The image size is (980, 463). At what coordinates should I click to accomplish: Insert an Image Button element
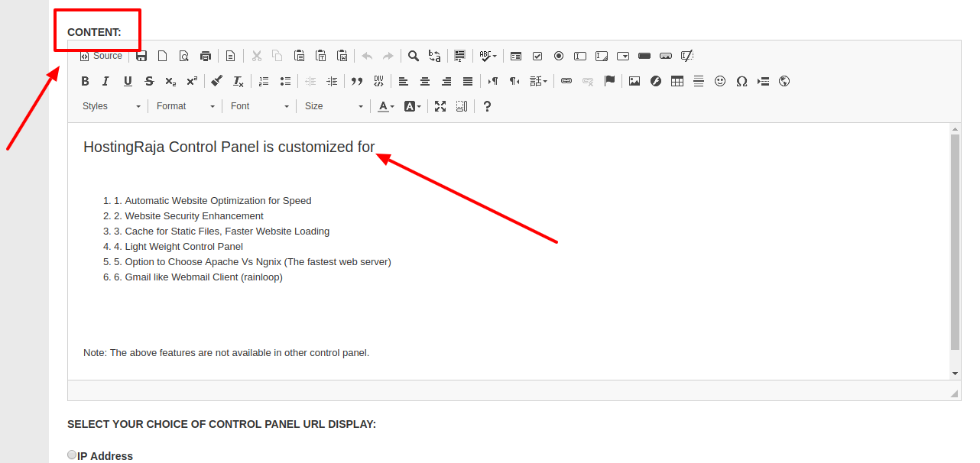click(666, 56)
